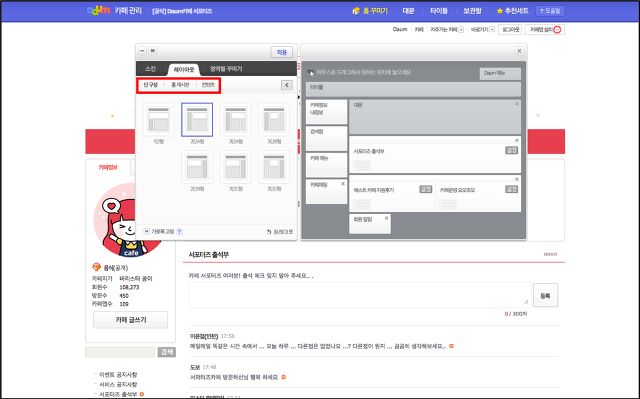Open 타이틀 in top menu
640x399 pixels.
tap(439, 11)
